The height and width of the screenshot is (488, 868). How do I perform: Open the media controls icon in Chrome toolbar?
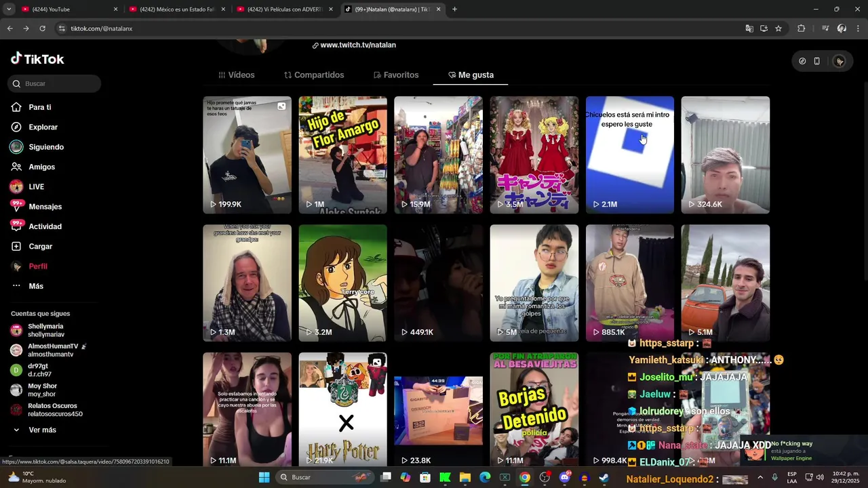(x=825, y=28)
